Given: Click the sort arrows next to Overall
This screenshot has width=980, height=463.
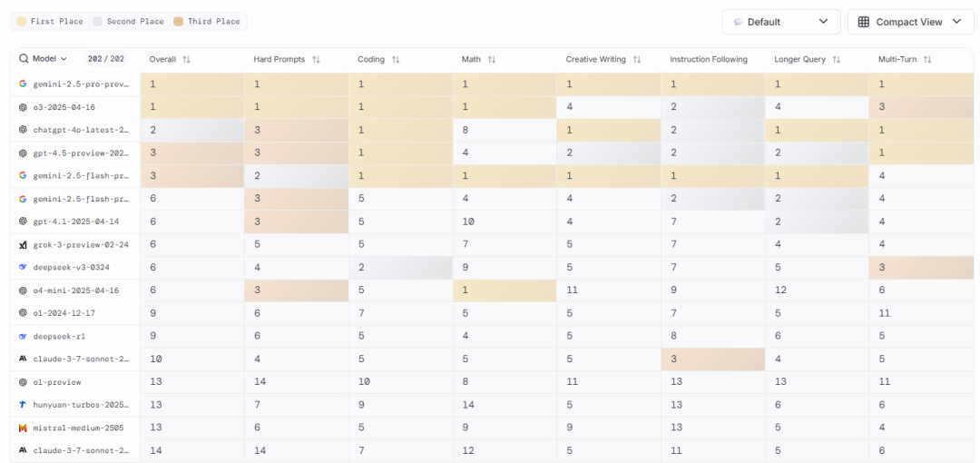Looking at the screenshot, I should [186, 60].
